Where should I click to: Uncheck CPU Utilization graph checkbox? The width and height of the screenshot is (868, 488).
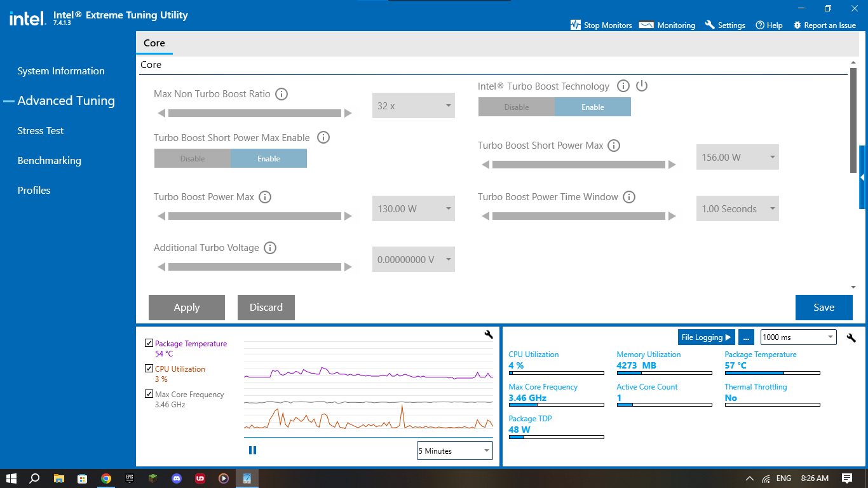click(149, 369)
